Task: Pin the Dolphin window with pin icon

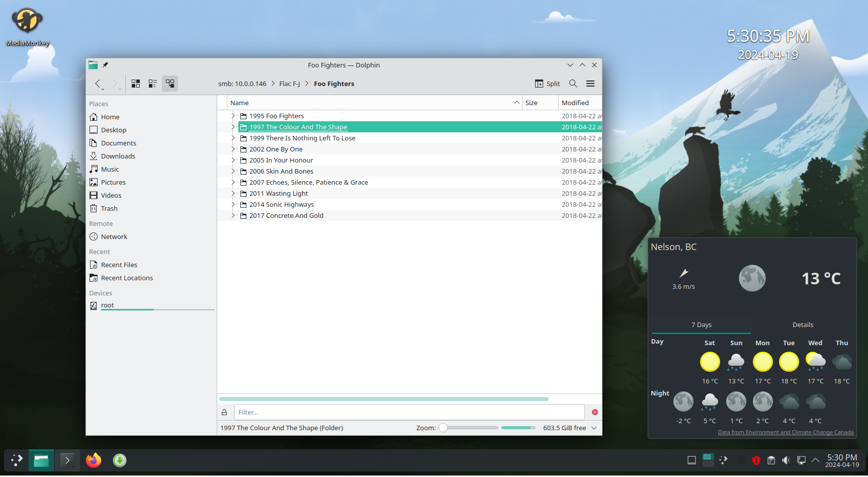Action: (105, 65)
